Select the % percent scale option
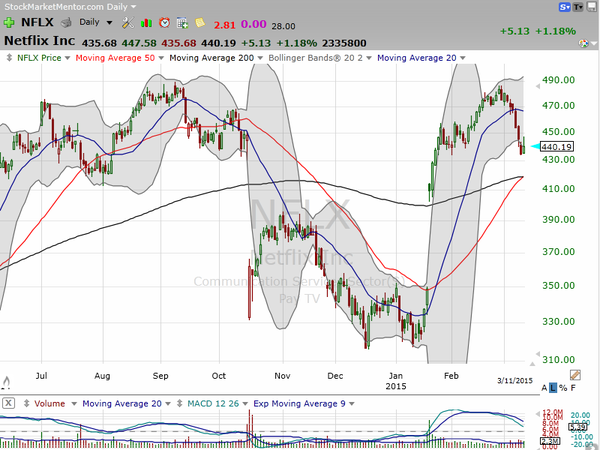 pos(563,388)
